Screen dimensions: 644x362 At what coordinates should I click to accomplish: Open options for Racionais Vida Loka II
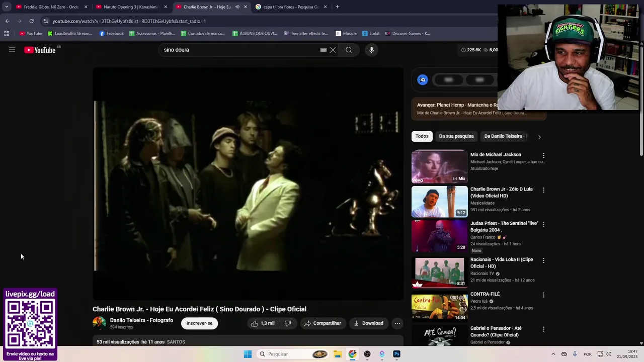click(x=543, y=260)
